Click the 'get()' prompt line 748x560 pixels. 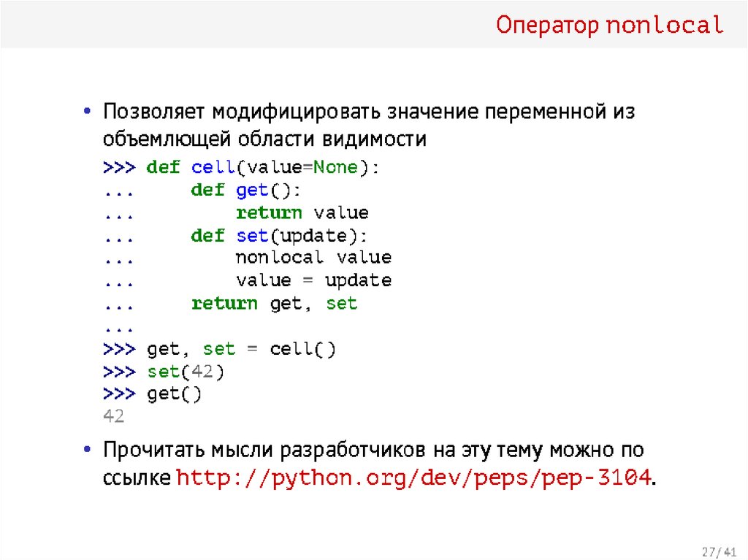pyautogui.click(x=153, y=394)
